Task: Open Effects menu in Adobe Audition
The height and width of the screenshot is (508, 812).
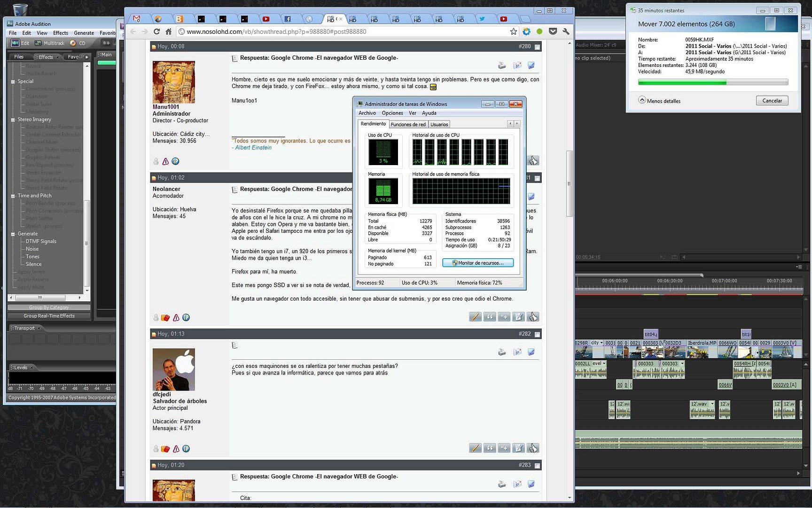Action: (x=61, y=33)
